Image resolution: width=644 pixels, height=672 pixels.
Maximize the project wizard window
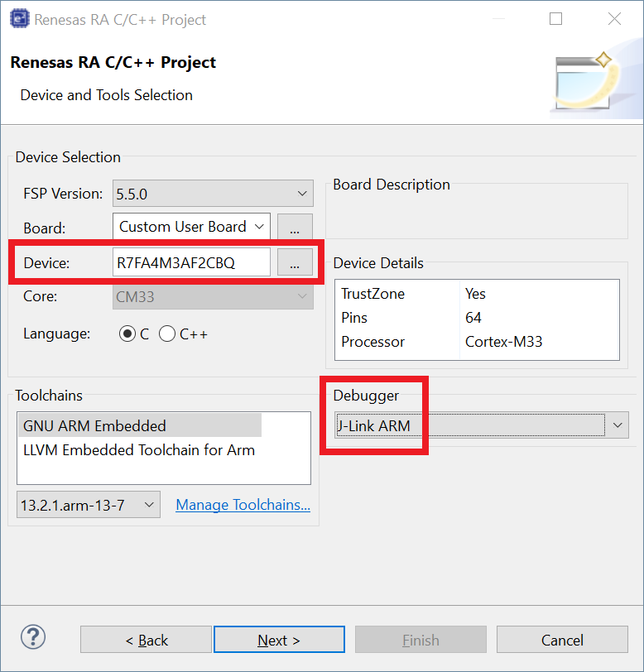[x=555, y=19]
